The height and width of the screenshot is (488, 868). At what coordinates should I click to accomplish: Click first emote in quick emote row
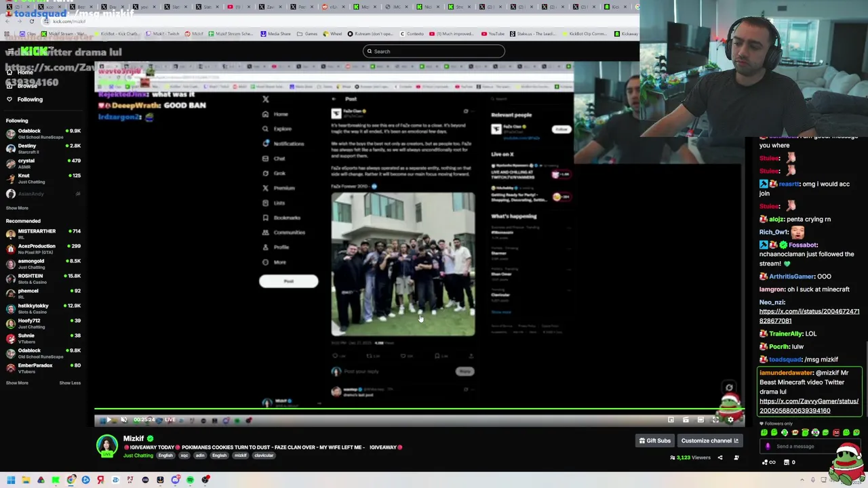[x=764, y=432]
